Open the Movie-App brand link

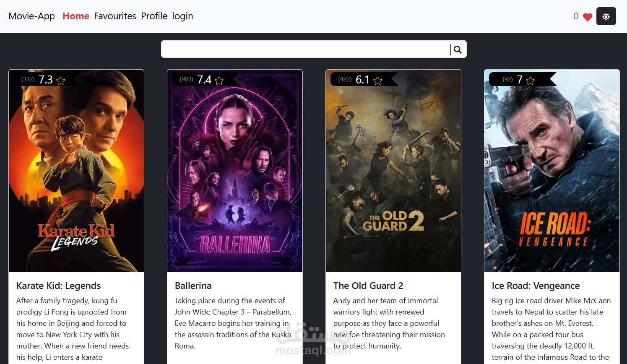point(32,16)
